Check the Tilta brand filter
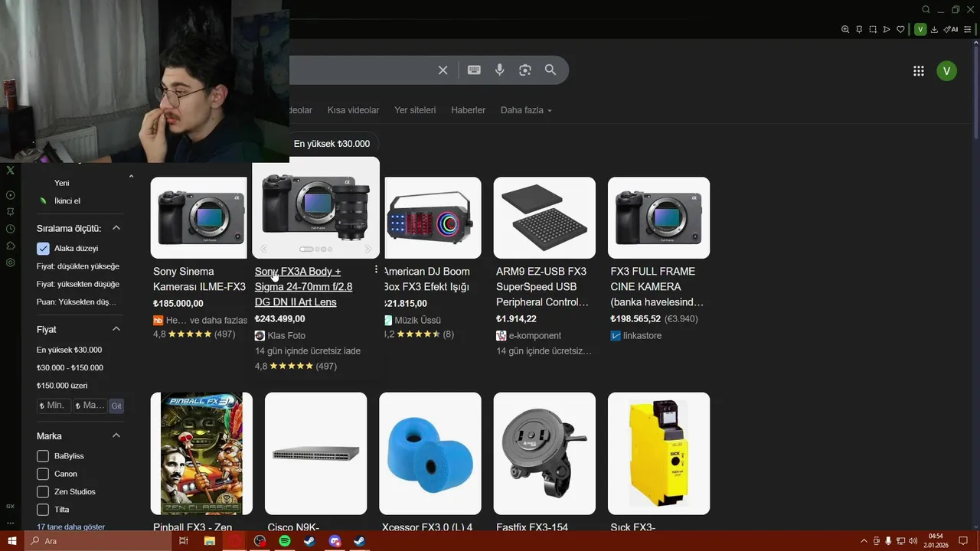 43,509
